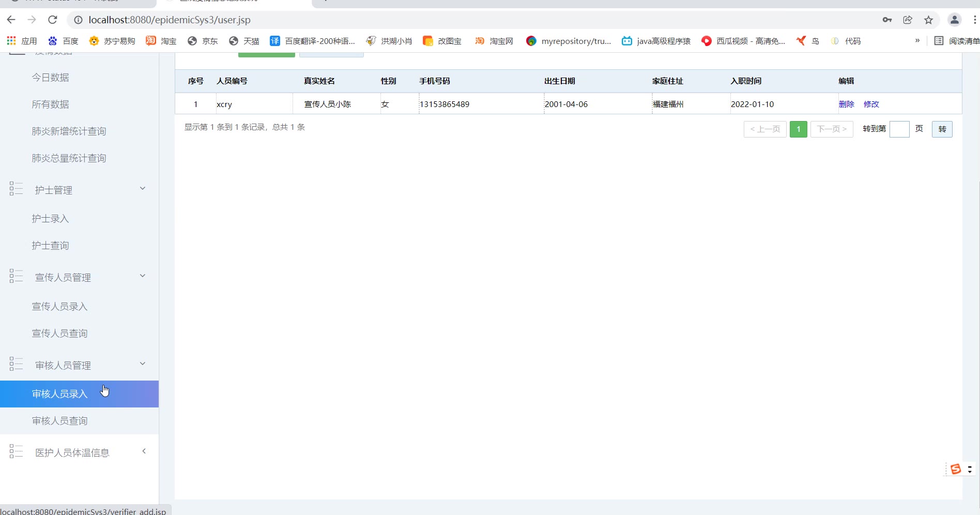Open the reading list (阅读清单)

pyautogui.click(x=957, y=41)
